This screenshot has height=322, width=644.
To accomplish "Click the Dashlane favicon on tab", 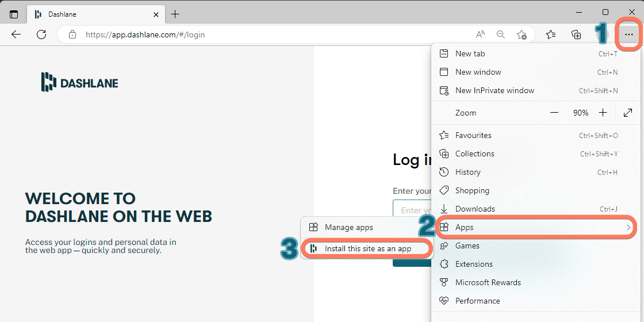I will 38,14.
